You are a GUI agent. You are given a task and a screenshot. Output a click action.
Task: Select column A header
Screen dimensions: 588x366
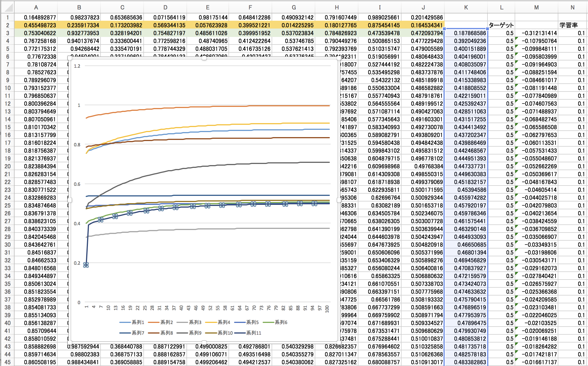(x=36, y=8)
